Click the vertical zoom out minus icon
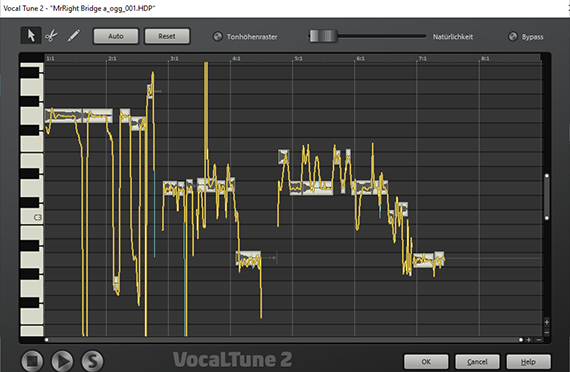Screen dimensions: 570x372 (x=546, y=332)
